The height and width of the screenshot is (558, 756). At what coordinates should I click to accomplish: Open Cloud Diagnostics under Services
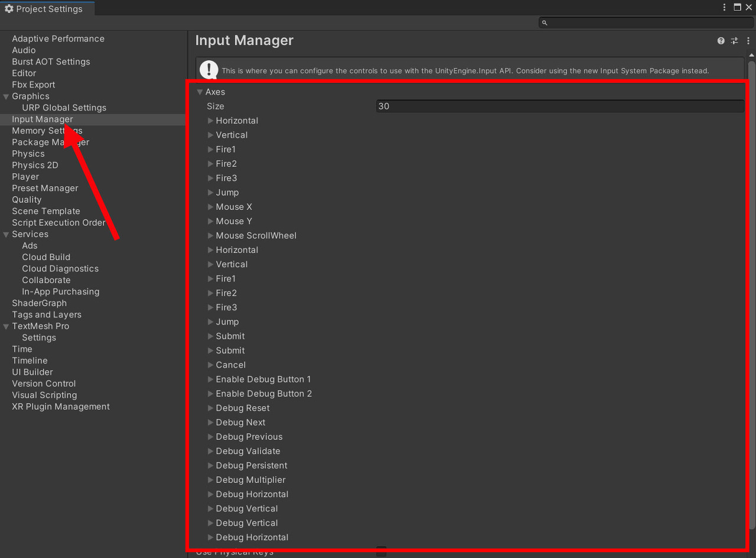60,268
